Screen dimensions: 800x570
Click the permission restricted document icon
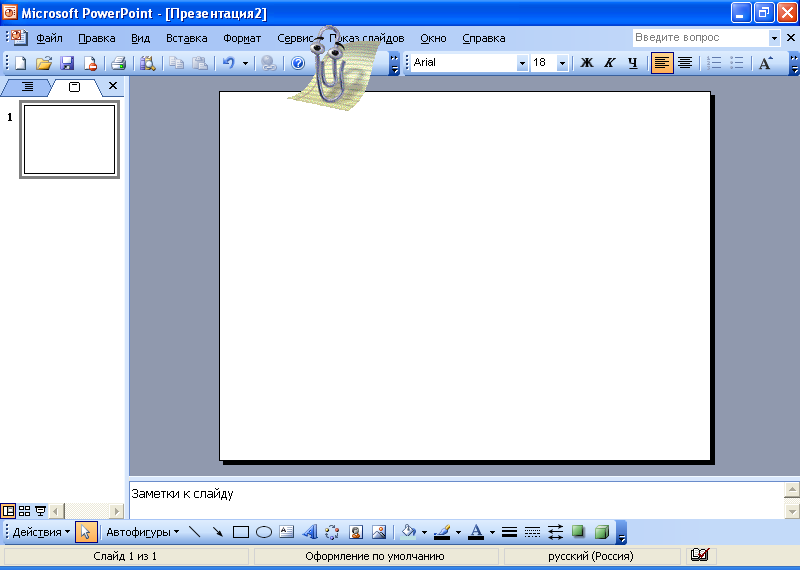[90, 63]
